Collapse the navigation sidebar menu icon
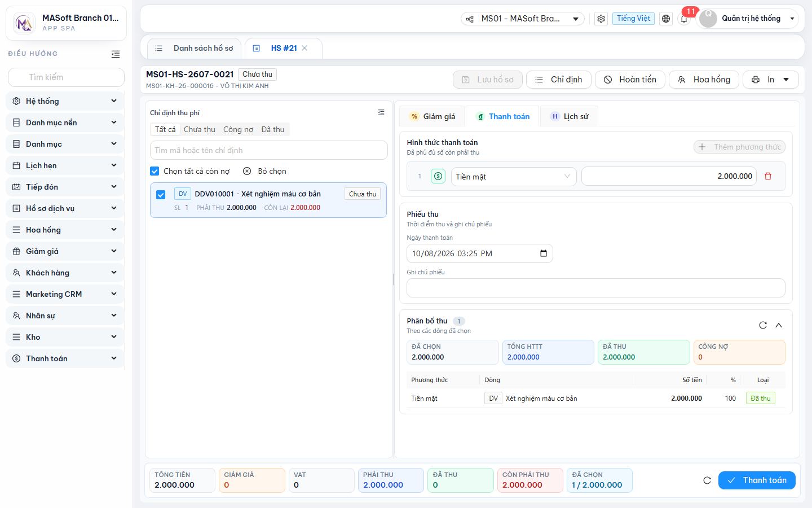 pos(116,54)
